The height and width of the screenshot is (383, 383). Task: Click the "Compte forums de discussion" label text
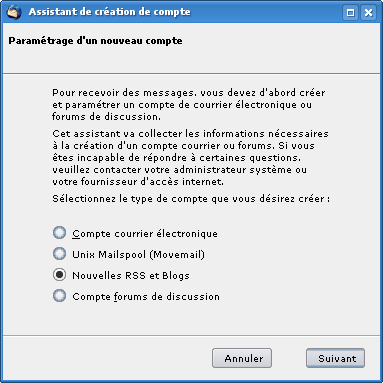coord(146,296)
